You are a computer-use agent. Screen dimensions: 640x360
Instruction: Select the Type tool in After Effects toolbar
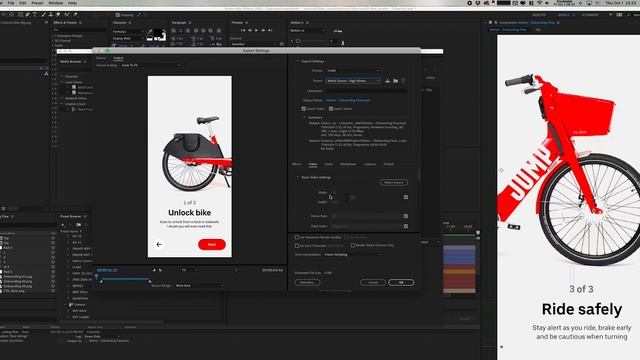click(x=35, y=15)
